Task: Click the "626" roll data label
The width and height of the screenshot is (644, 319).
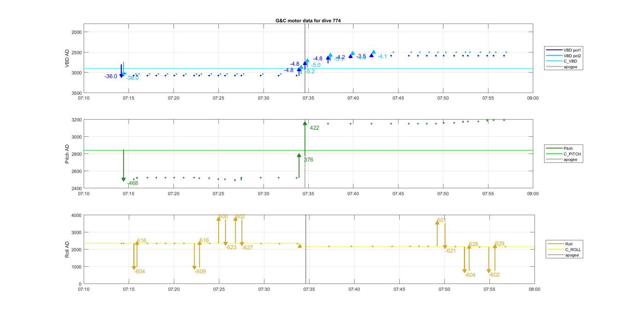Action: pos(473,244)
